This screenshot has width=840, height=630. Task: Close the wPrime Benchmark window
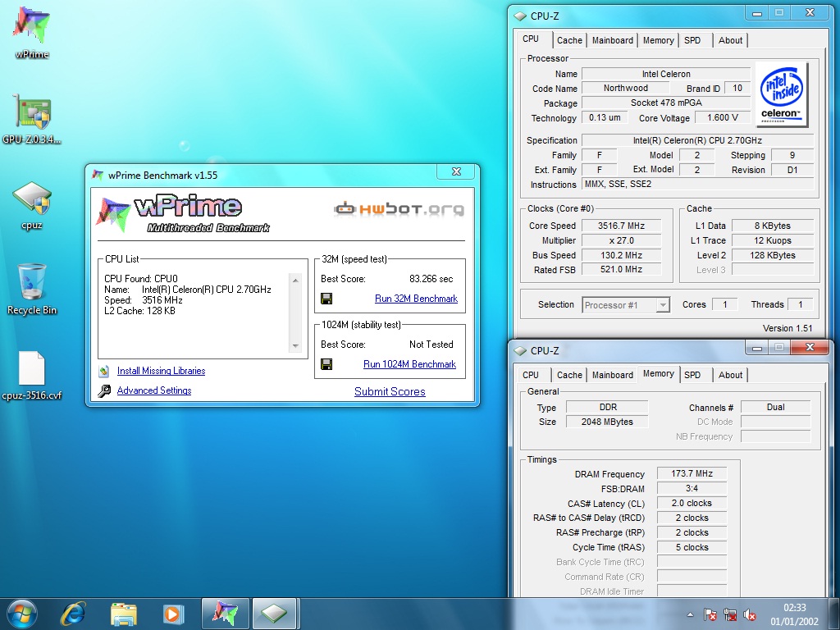[x=456, y=171]
